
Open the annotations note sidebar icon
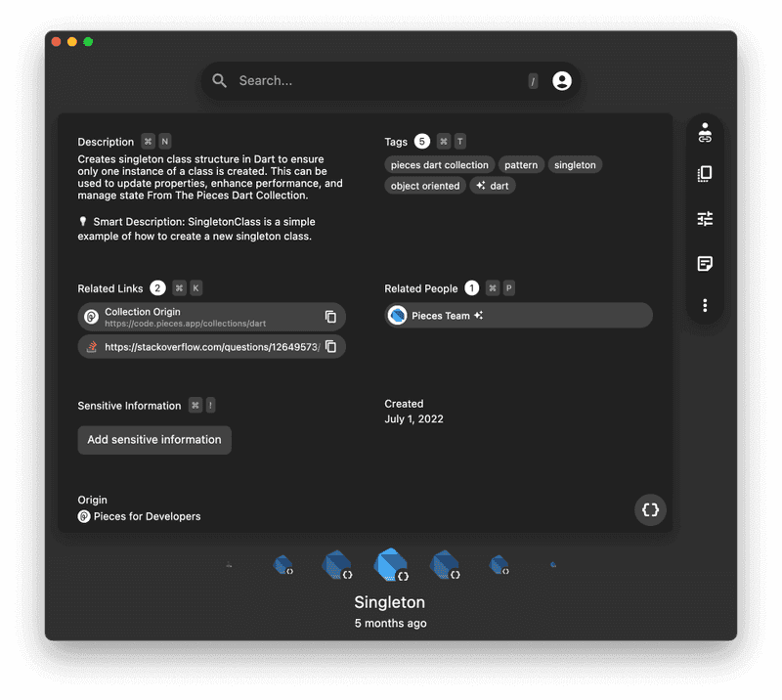coord(704,263)
